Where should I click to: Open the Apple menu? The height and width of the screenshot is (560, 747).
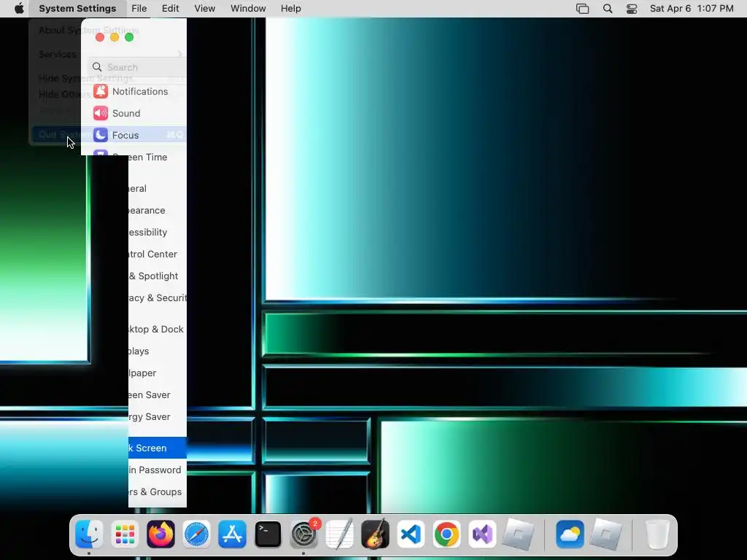pos(19,9)
